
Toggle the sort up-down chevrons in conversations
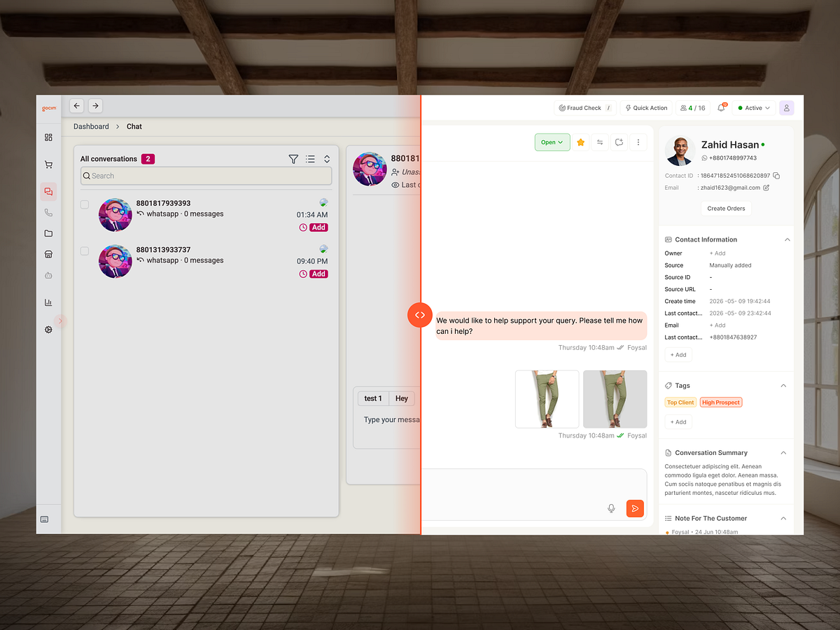[327, 159]
